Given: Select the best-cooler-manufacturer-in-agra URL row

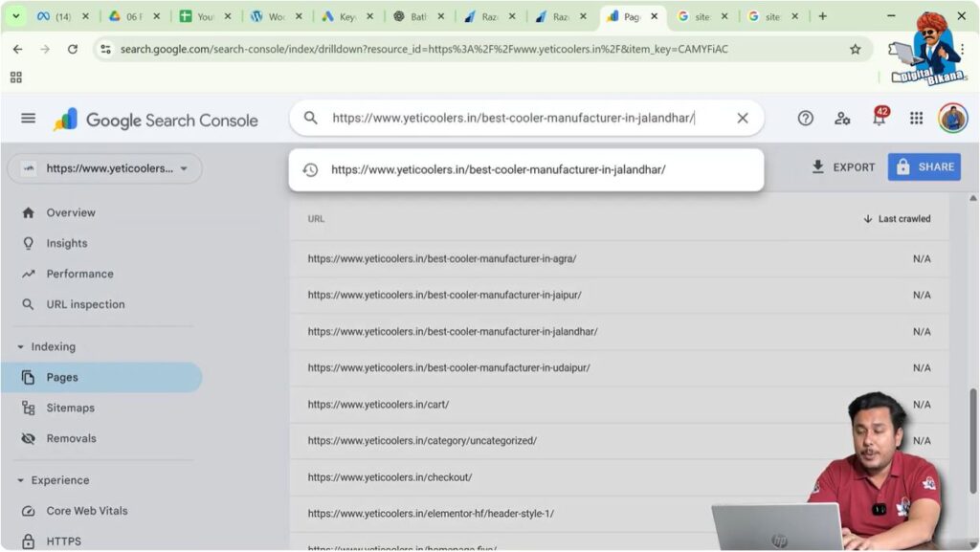Looking at the screenshot, I should [619, 258].
